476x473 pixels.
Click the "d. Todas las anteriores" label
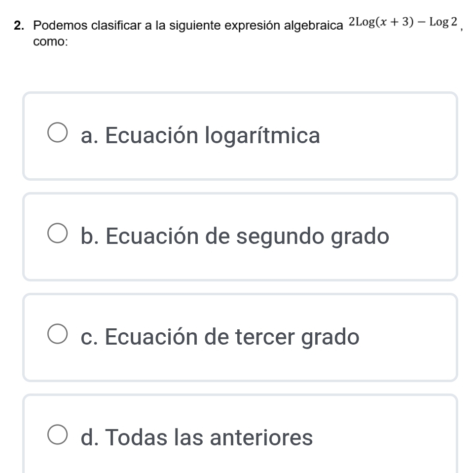pyautogui.click(x=197, y=437)
